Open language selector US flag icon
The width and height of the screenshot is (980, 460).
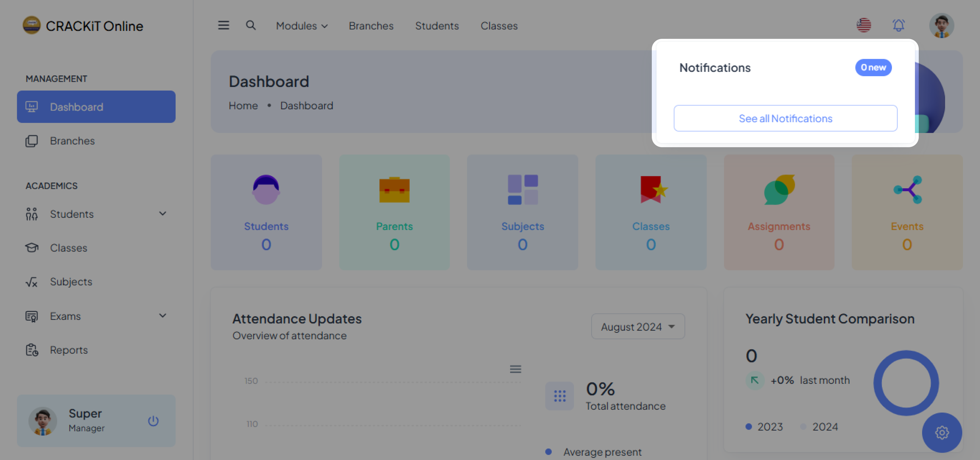pyautogui.click(x=864, y=26)
